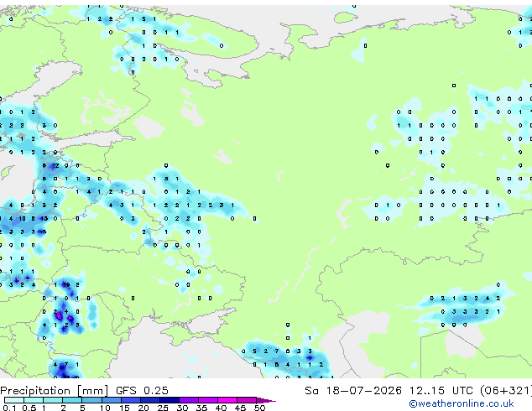Click the "(06+321)" forecast offset text
The height and width of the screenshot is (411, 532).
coord(506,391)
